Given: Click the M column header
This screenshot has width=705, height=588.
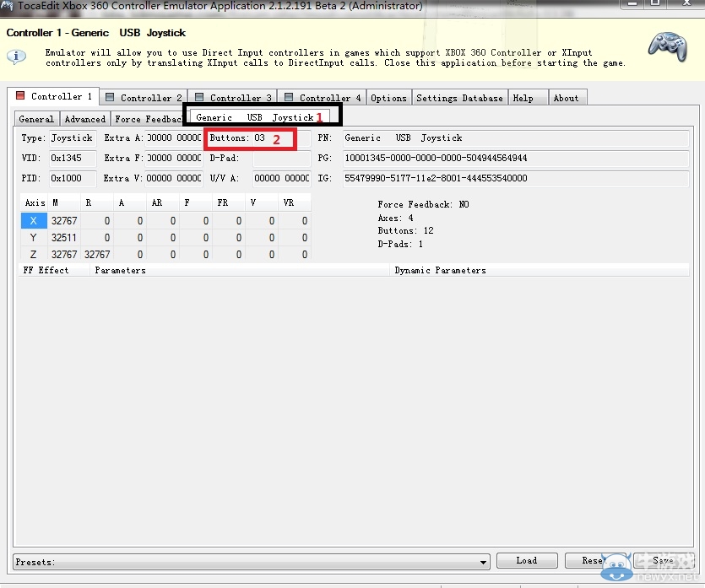Looking at the screenshot, I should (x=64, y=203).
